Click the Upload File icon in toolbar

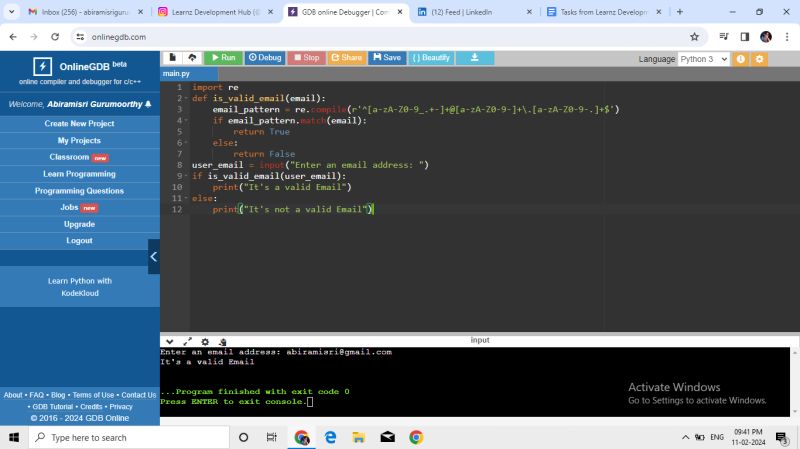coord(191,58)
